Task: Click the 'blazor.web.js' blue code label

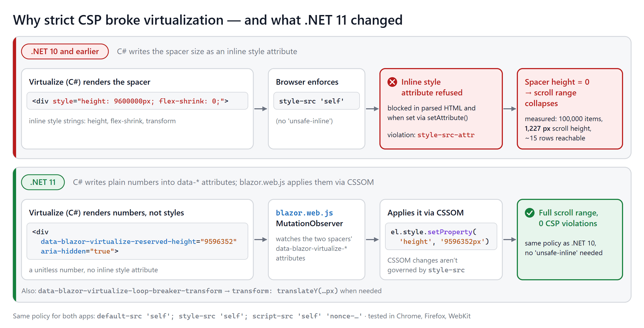Action: pyautogui.click(x=305, y=213)
